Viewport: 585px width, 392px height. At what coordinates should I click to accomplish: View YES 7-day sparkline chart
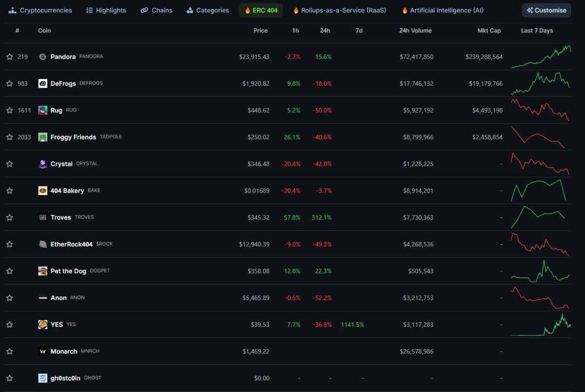click(541, 325)
